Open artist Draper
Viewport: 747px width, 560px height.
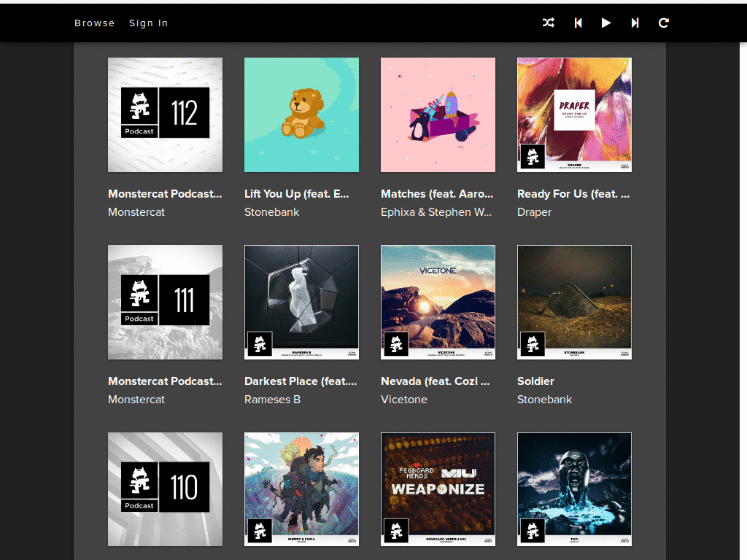534,212
